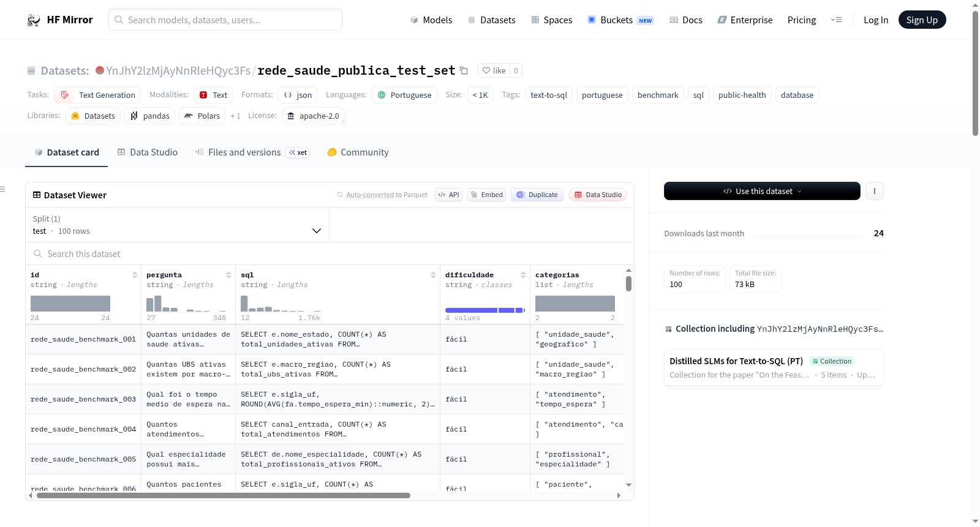
Task: Open the Text Generation task tag
Action: point(97,95)
